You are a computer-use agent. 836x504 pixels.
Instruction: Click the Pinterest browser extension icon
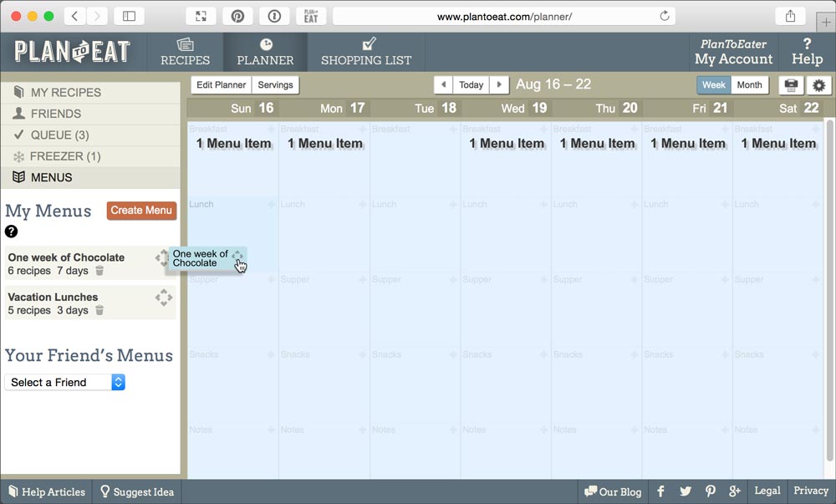pos(237,16)
